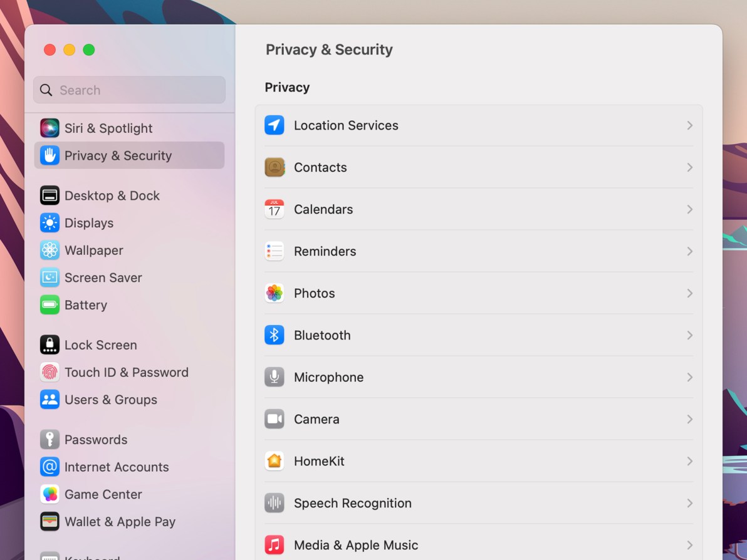Click the Contacts book icon

[x=274, y=167]
